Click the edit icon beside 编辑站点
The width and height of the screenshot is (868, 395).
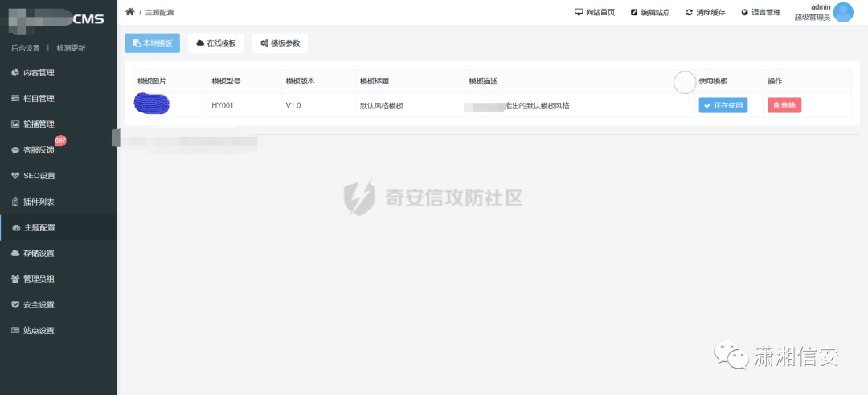point(634,12)
